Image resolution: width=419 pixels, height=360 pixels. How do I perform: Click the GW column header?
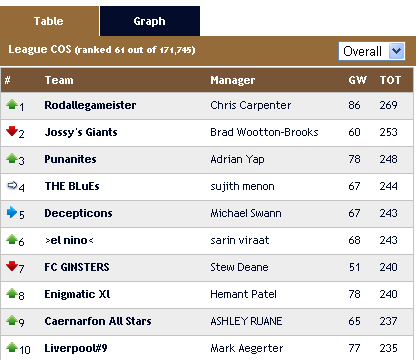point(357,80)
